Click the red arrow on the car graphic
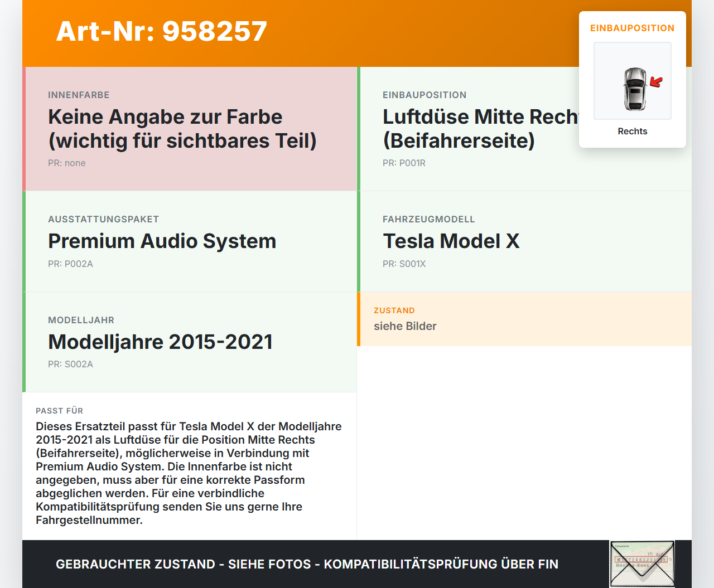The width and height of the screenshot is (714, 588). (x=656, y=82)
